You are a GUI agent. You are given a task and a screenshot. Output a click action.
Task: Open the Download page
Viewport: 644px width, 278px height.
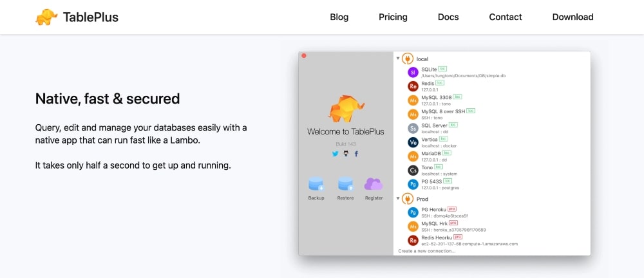573,17
